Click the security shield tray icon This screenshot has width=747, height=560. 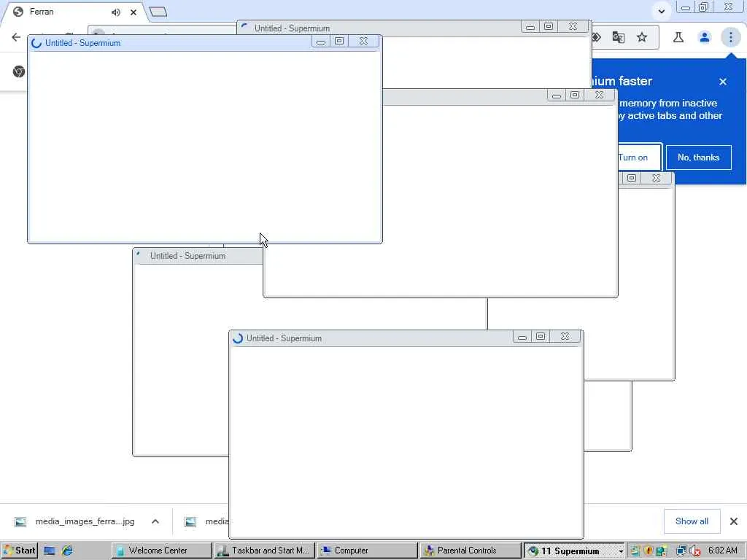(x=648, y=551)
